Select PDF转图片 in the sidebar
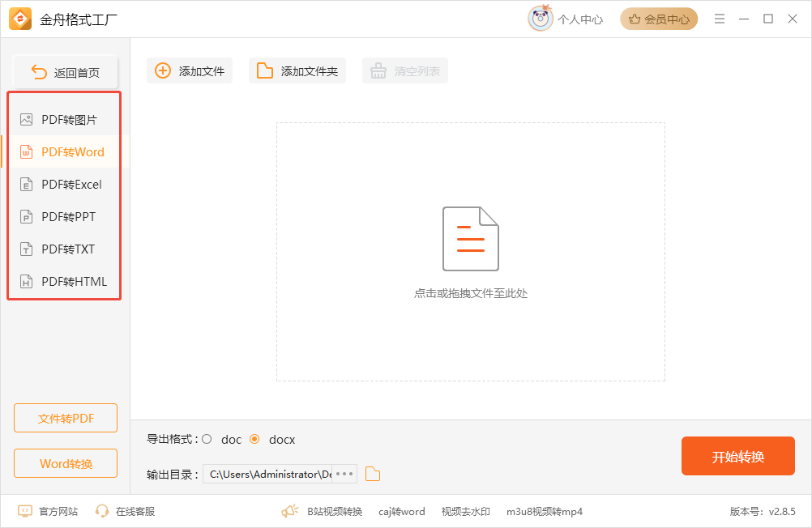The height and width of the screenshot is (528, 812). (64, 120)
